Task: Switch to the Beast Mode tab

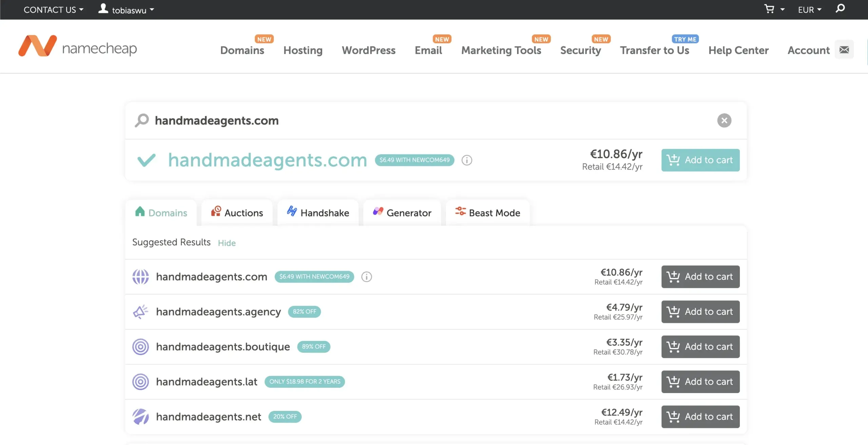Action: click(488, 213)
